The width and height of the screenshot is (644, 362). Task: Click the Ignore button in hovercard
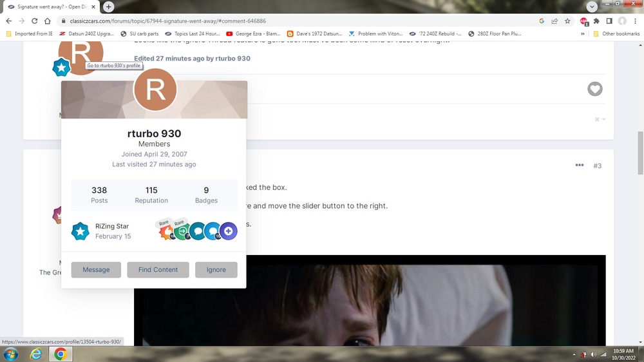216,269
